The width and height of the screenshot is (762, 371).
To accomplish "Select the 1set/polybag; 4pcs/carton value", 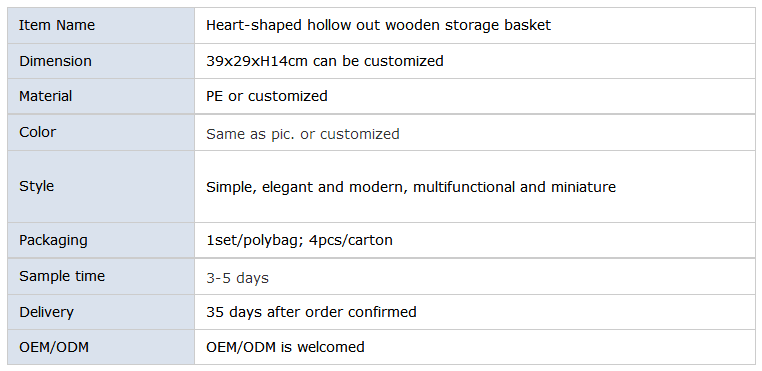I will [x=299, y=240].
